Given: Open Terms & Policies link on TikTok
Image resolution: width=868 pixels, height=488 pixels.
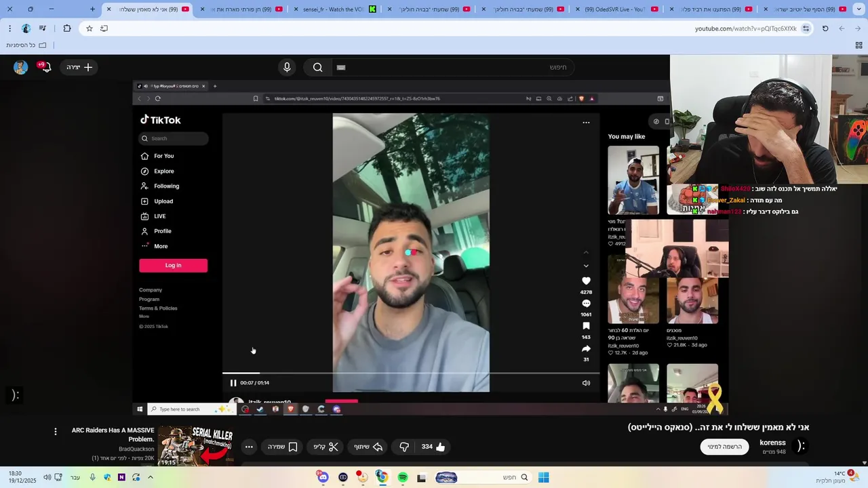Looking at the screenshot, I should coord(158,308).
